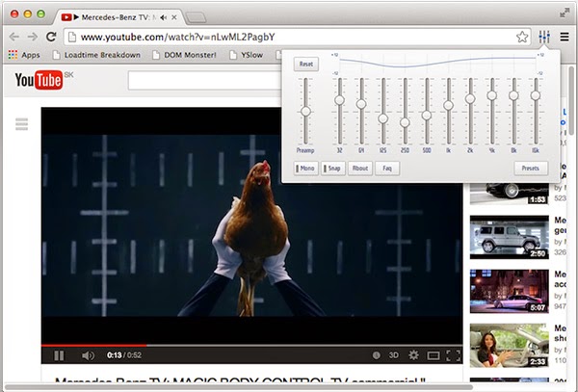Open video settings gear
The height and width of the screenshot is (392, 578).
[x=413, y=355]
